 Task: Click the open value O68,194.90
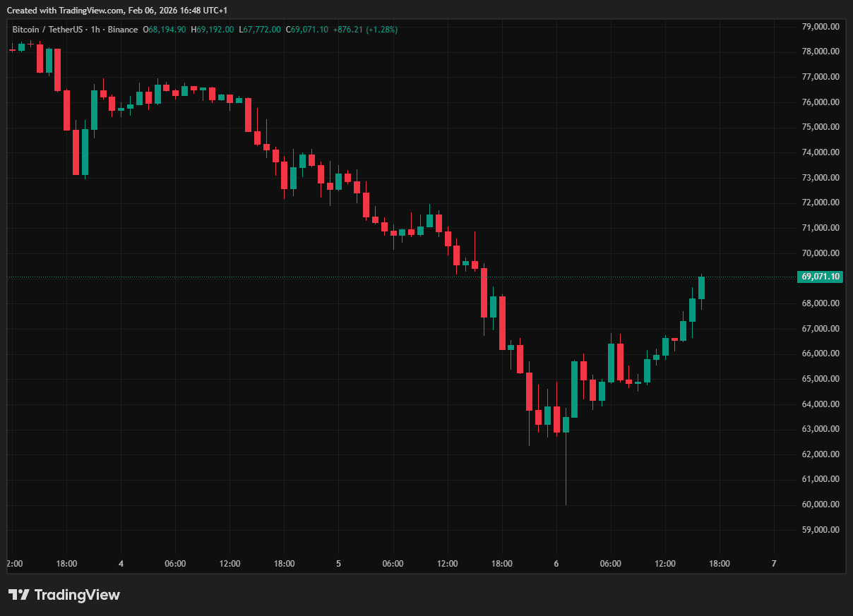click(x=165, y=30)
